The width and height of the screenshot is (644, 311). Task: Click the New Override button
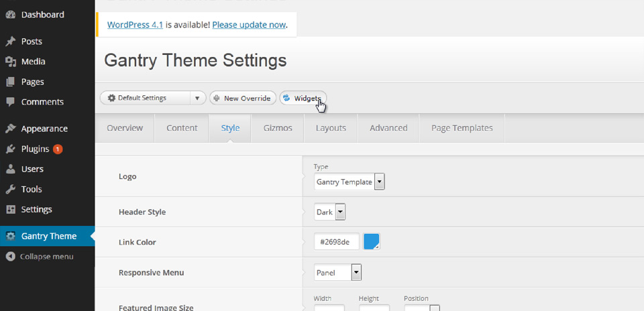[x=243, y=98]
